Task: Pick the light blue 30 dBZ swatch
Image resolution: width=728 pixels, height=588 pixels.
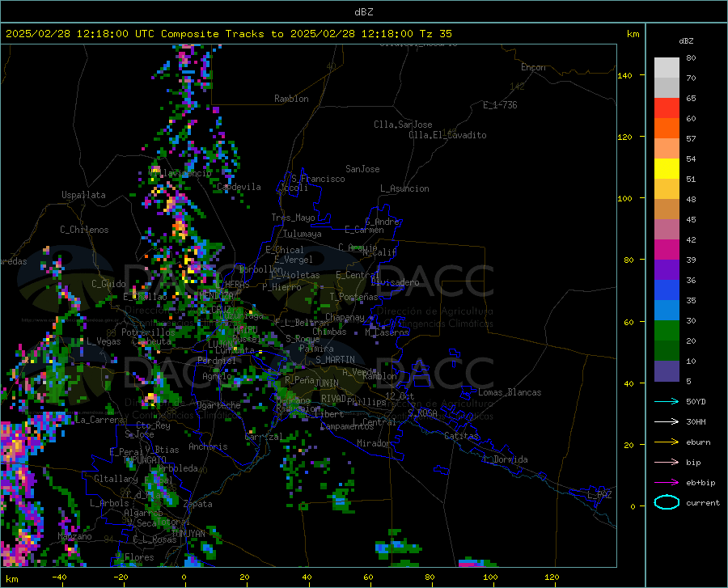Action: pyautogui.click(x=667, y=311)
